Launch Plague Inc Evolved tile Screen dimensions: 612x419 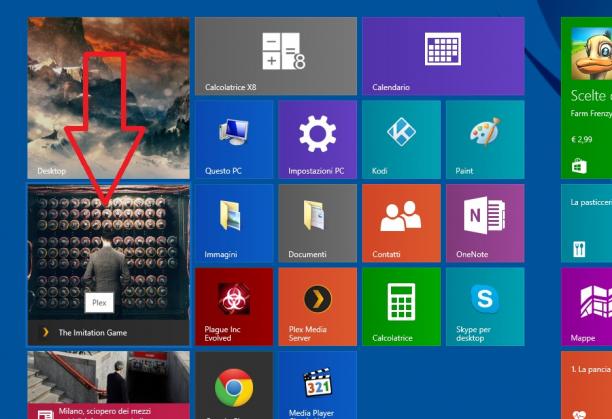click(x=234, y=307)
